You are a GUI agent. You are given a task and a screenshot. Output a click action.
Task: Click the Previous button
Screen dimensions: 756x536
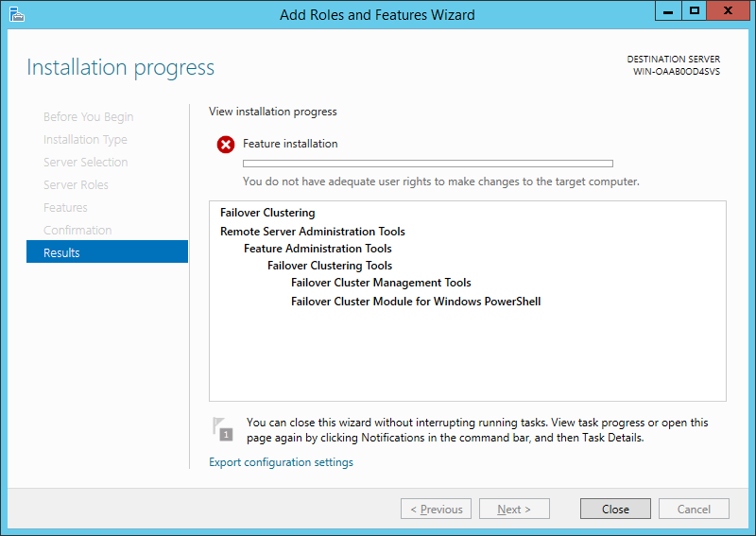pos(436,509)
